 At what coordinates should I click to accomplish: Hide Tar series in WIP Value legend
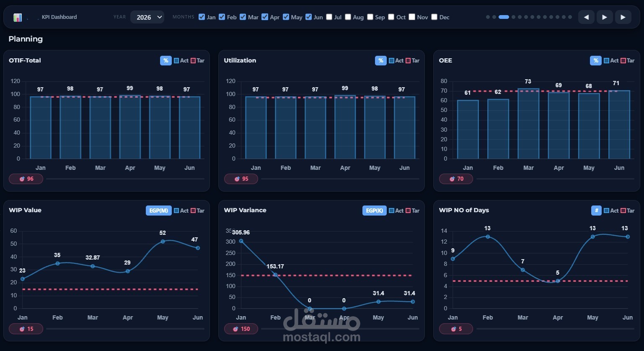point(197,211)
